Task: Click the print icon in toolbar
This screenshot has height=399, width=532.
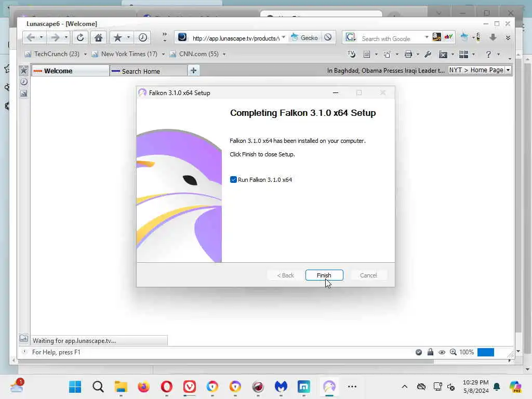Action: [408, 54]
